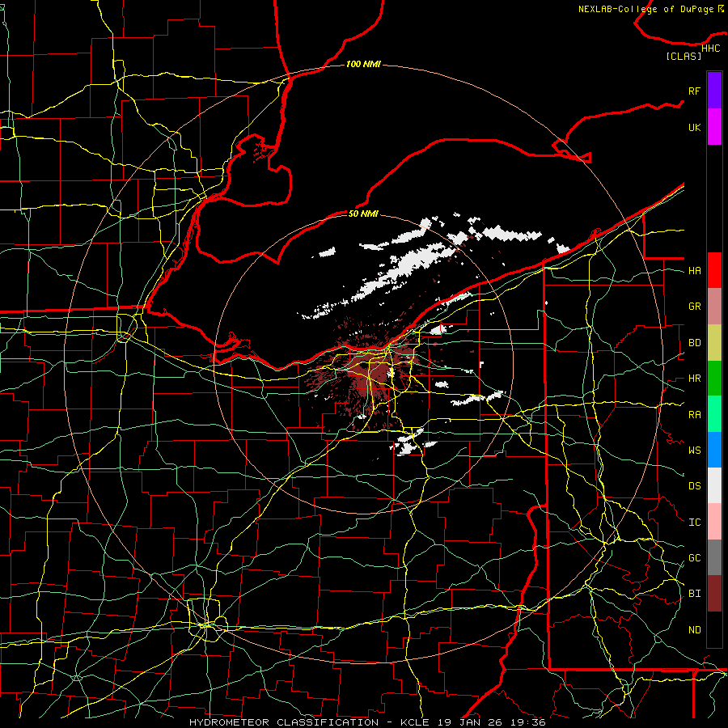The height and width of the screenshot is (728, 728).
Task: Click the HA legend label
Action: click(695, 271)
